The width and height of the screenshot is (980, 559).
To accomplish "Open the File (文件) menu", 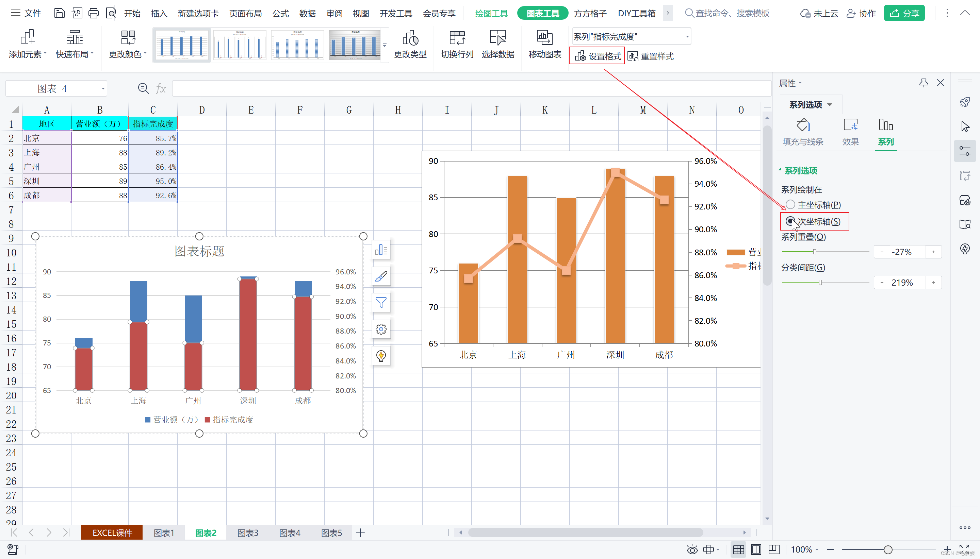I will coord(26,13).
